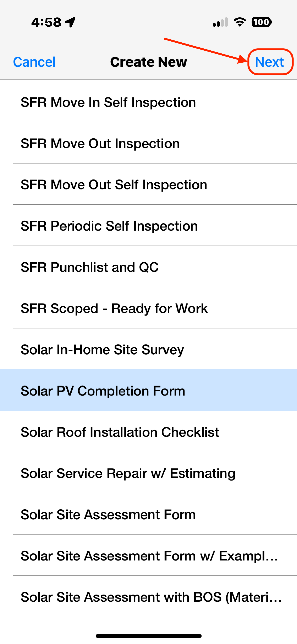Select SFR Punchlist and QC

point(149,267)
